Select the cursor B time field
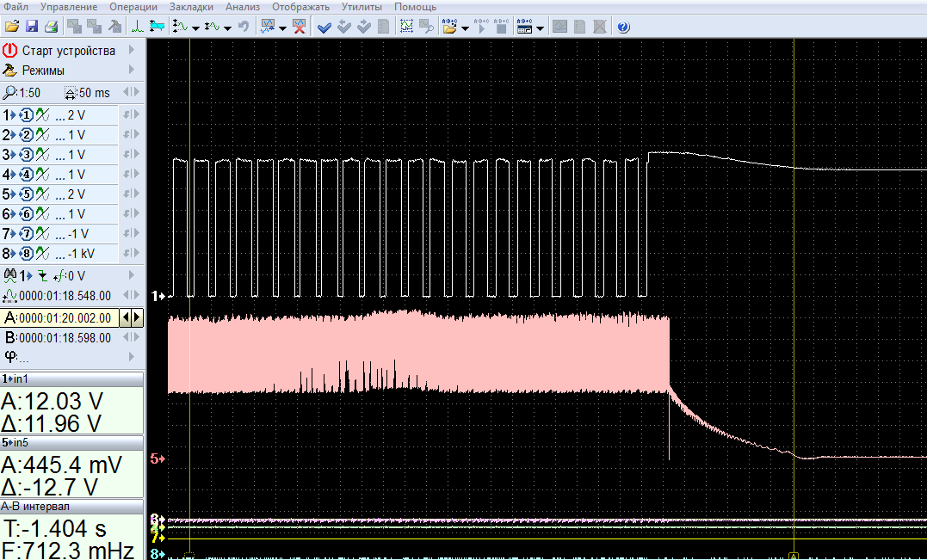 tap(65, 338)
